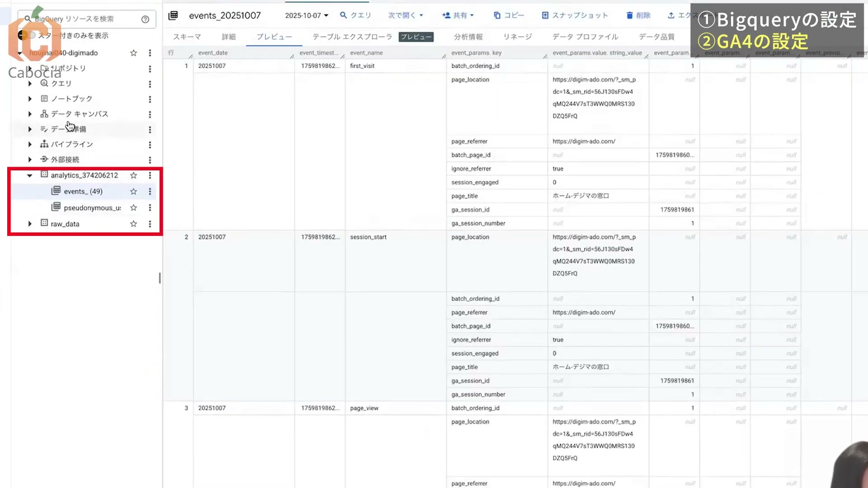Expand the データ キャンバス tree node
The image size is (868, 488).
tap(30, 114)
